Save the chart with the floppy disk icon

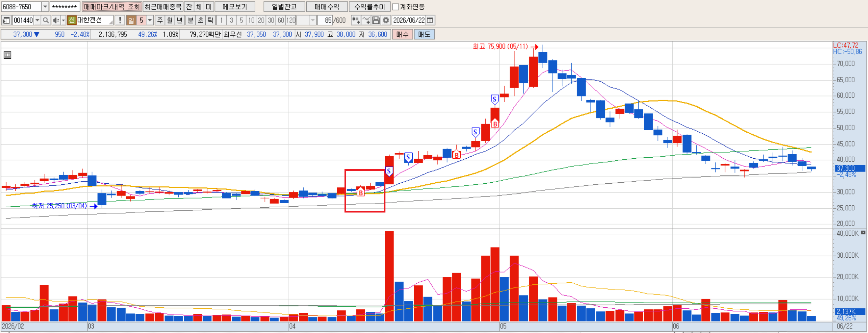coord(376,20)
